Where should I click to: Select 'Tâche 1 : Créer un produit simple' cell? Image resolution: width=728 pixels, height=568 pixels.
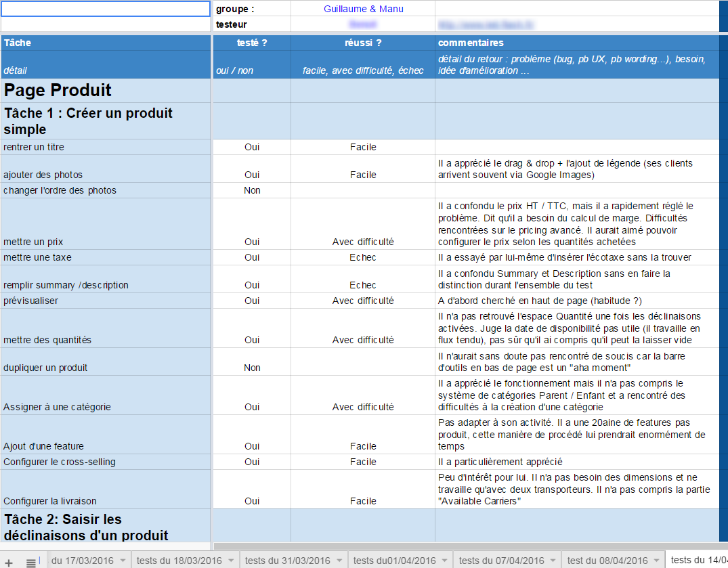click(x=106, y=121)
